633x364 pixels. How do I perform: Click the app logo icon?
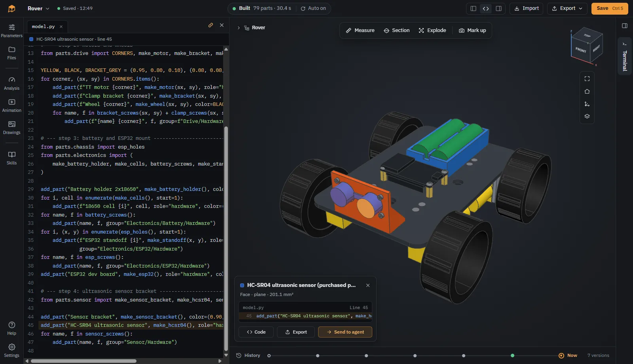pos(11,8)
